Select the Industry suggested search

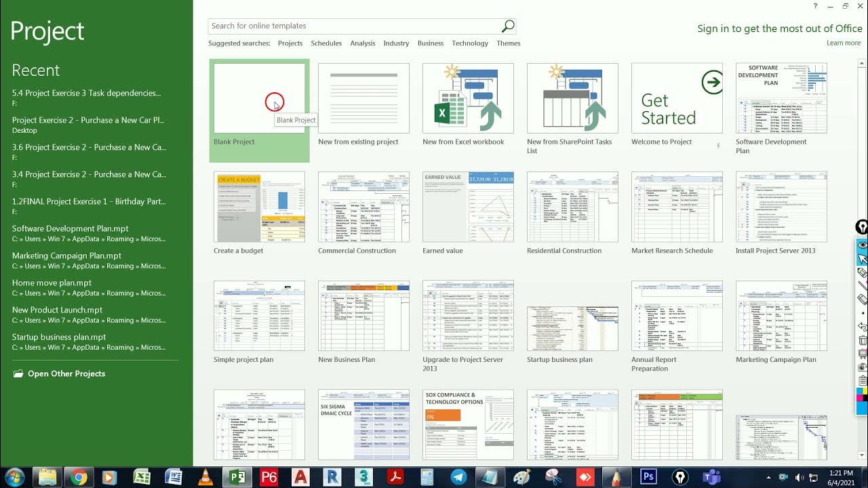click(396, 43)
